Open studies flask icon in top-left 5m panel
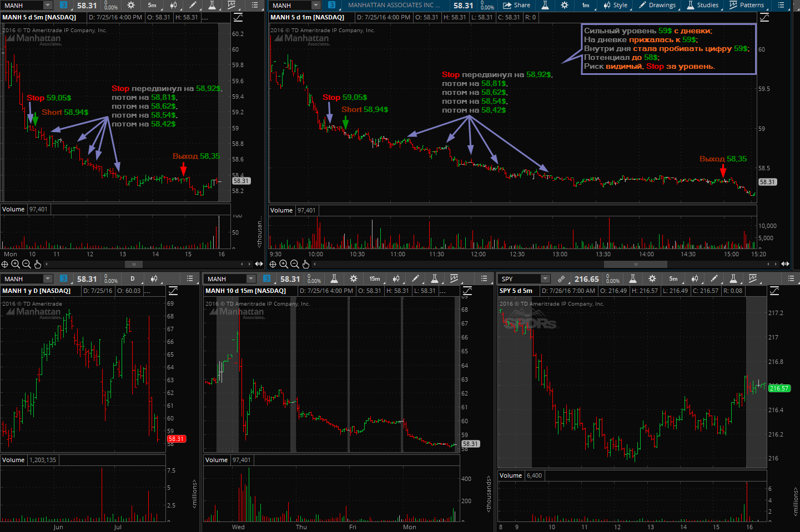Image resolution: width=800 pixels, height=532 pixels. tap(212, 5)
